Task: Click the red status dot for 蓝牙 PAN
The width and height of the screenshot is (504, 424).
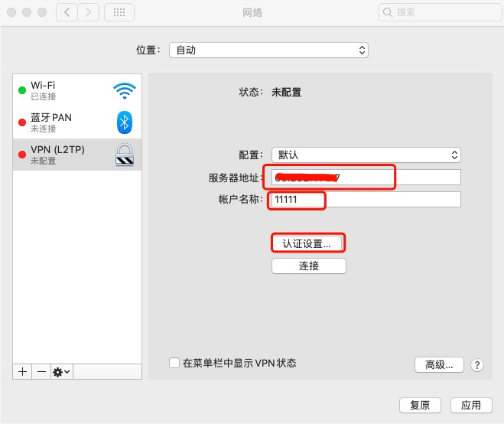Action: tap(22, 122)
